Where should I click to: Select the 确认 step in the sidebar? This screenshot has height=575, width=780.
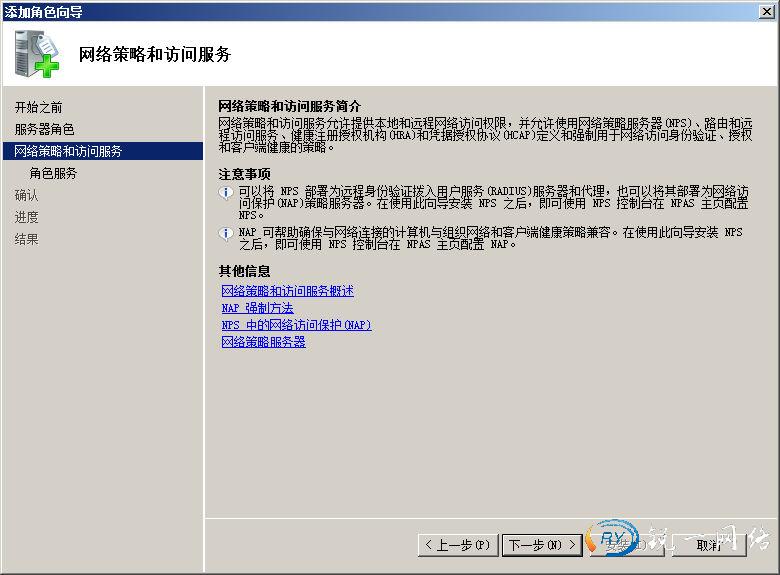coord(26,195)
